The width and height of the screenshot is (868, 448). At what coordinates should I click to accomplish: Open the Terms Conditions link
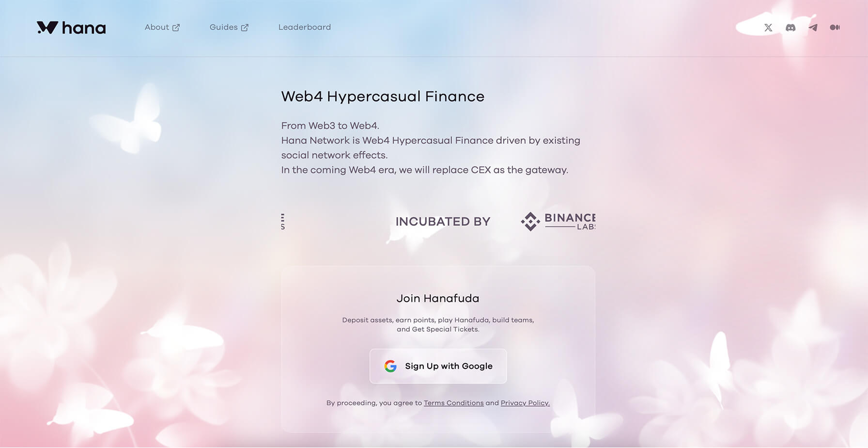click(453, 403)
